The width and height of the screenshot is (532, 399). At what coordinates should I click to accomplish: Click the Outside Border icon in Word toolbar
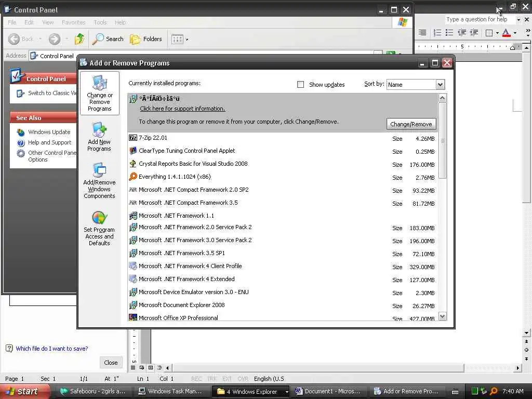(489, 33)
